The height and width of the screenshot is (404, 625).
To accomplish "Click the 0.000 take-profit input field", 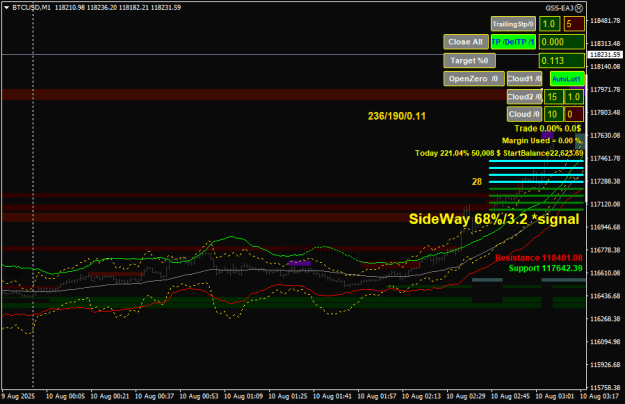I will [x=562, y=42].
